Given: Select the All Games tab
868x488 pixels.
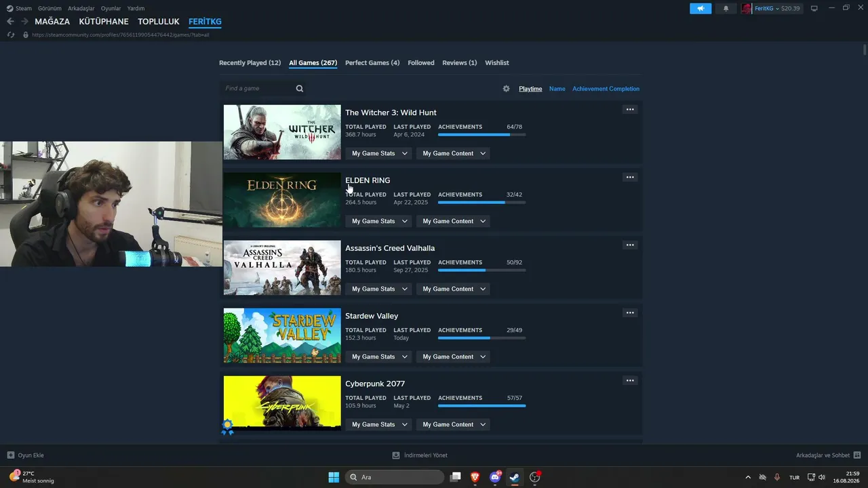Looking at the screenshot, I should [313, 63].
